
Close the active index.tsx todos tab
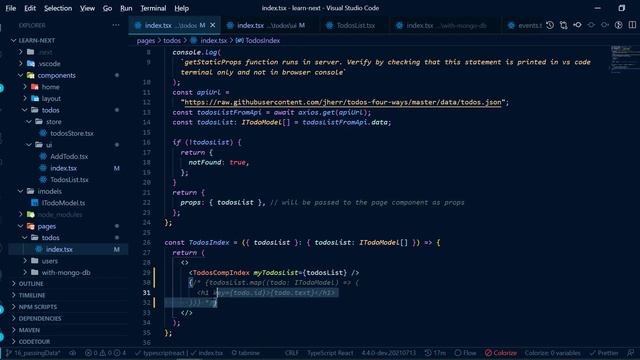(x=213, y=25)
